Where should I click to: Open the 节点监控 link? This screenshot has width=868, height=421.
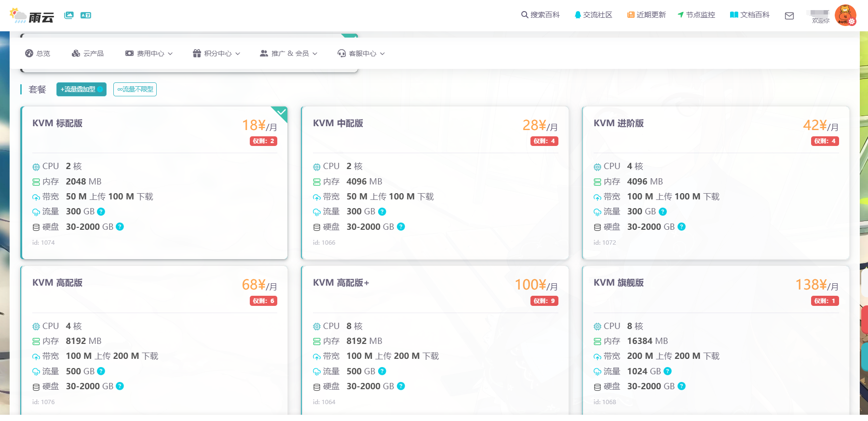tap(696, 15)
